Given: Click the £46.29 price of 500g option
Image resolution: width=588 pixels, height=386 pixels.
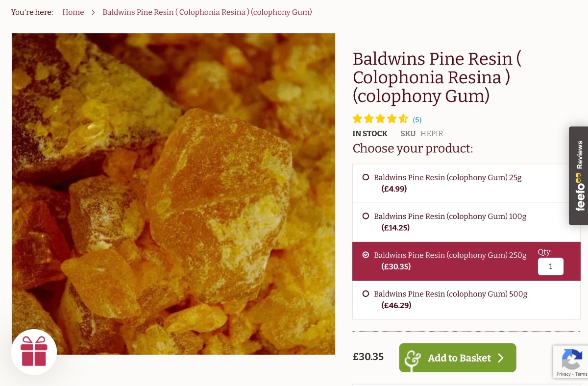Looking at the screenshot, I should point(396,306).
